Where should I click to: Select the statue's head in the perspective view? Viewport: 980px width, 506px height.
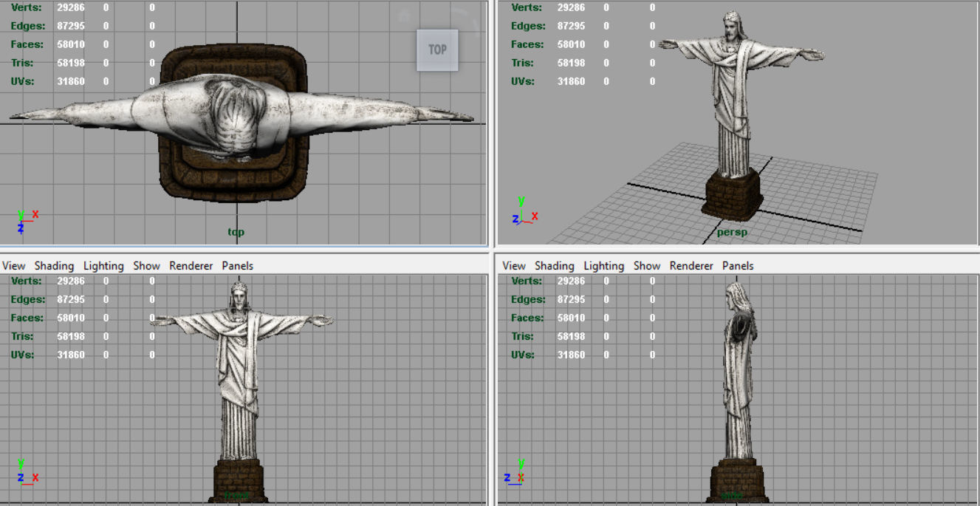tap(731, 24)
